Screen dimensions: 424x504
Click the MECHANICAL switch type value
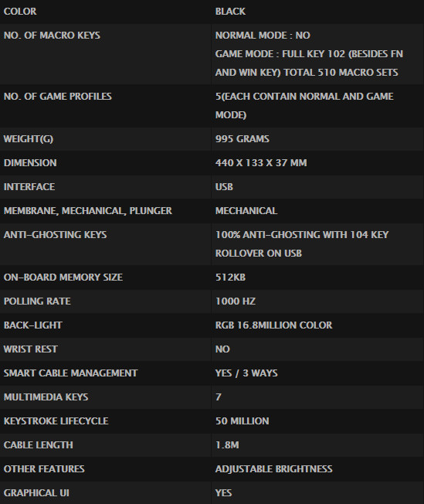tap(246, 211)
